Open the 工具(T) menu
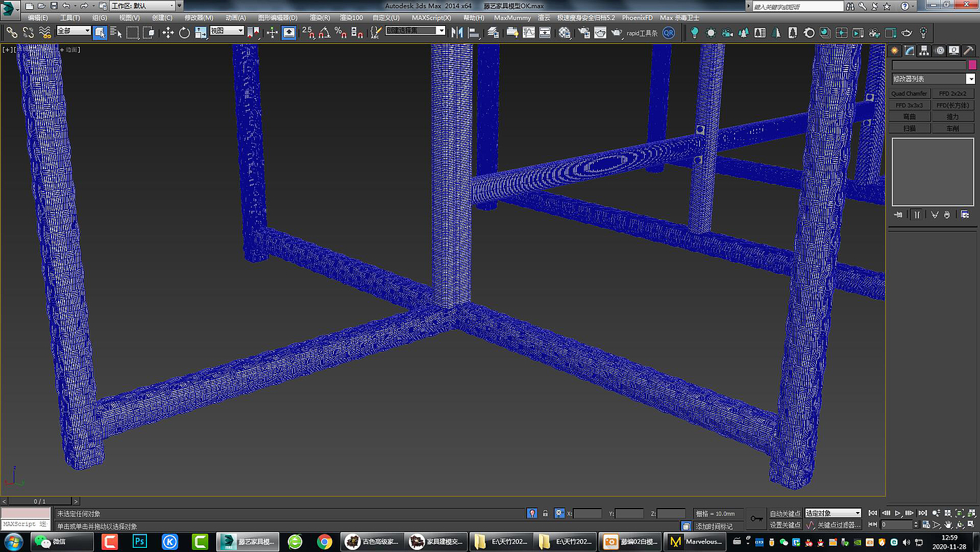Screen dimensions: 980x552 pos(70,18)
